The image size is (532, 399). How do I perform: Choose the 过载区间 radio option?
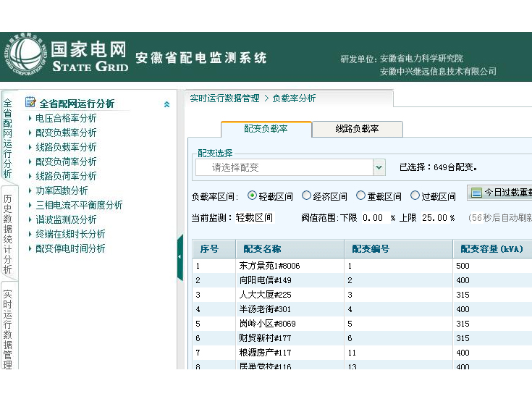pyautogui.click(x=415, y=196)
